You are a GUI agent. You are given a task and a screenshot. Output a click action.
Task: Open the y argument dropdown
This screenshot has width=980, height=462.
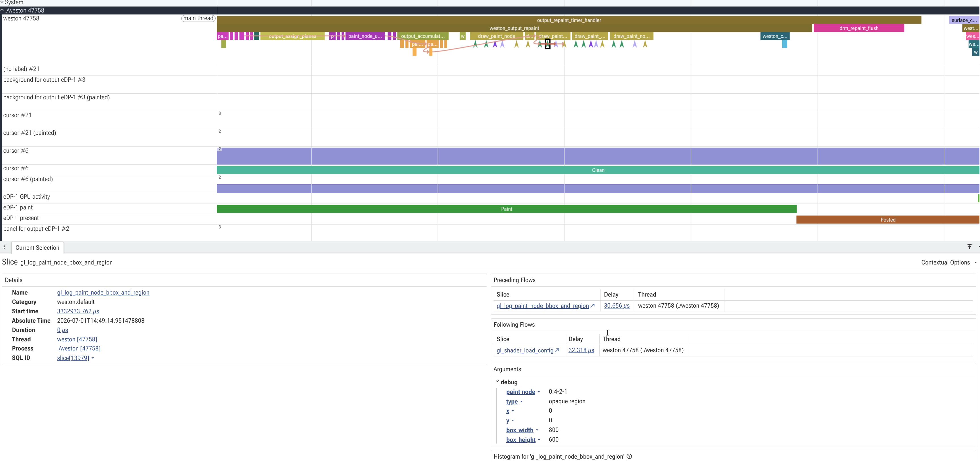510,421
